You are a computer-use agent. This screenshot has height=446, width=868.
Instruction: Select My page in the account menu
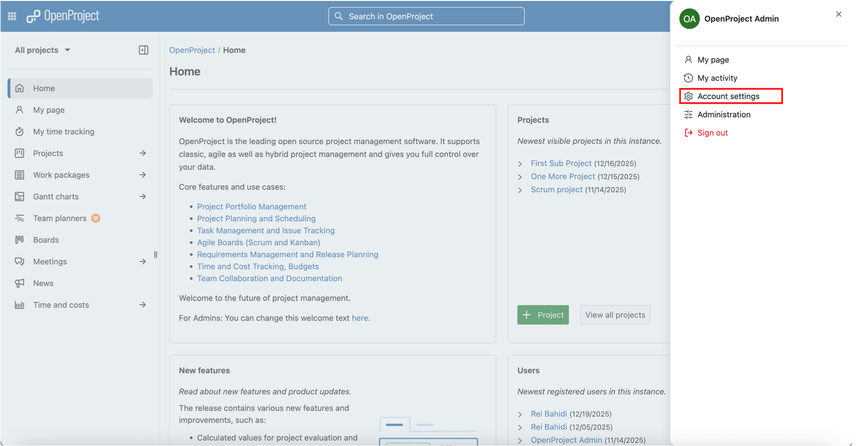(x=714, y=60)
